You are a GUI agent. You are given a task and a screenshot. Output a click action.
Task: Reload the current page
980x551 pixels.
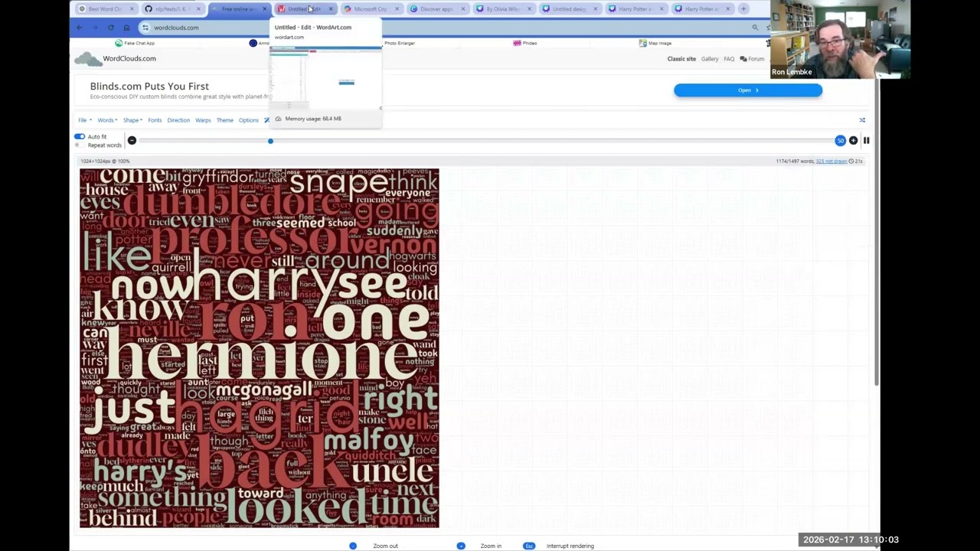point(110,28)
